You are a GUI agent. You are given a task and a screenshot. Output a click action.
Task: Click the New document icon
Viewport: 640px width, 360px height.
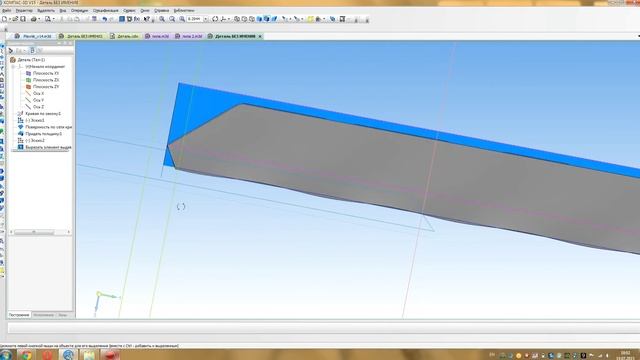pyautogui.click(x=4, y=19)
